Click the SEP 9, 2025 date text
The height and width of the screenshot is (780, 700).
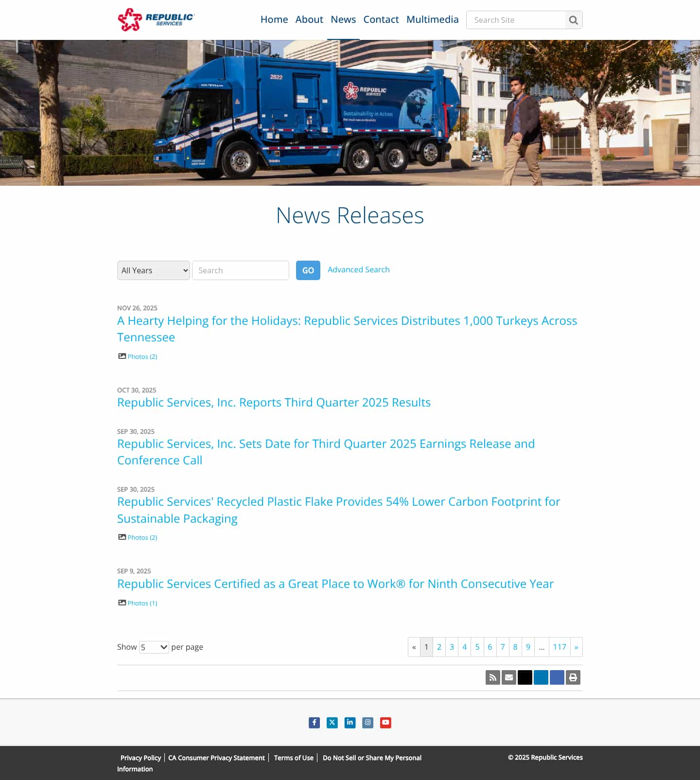[x=134, y=571]
